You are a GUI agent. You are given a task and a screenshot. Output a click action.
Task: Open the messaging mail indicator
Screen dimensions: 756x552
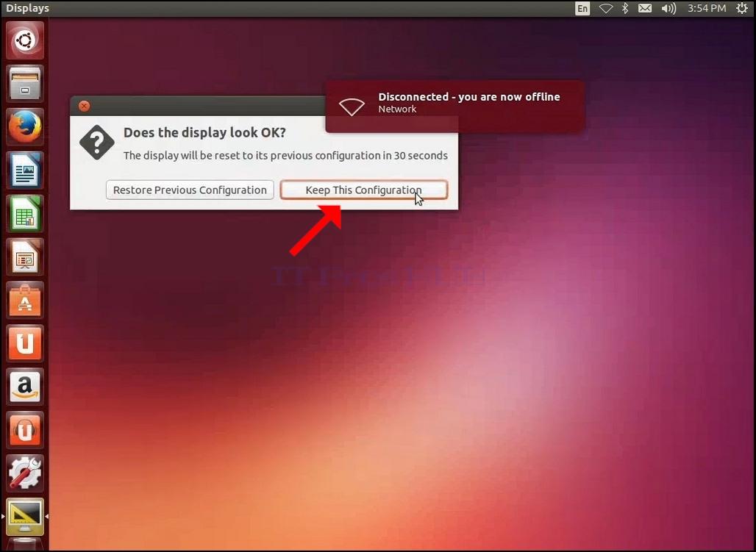tap(645, 8)
